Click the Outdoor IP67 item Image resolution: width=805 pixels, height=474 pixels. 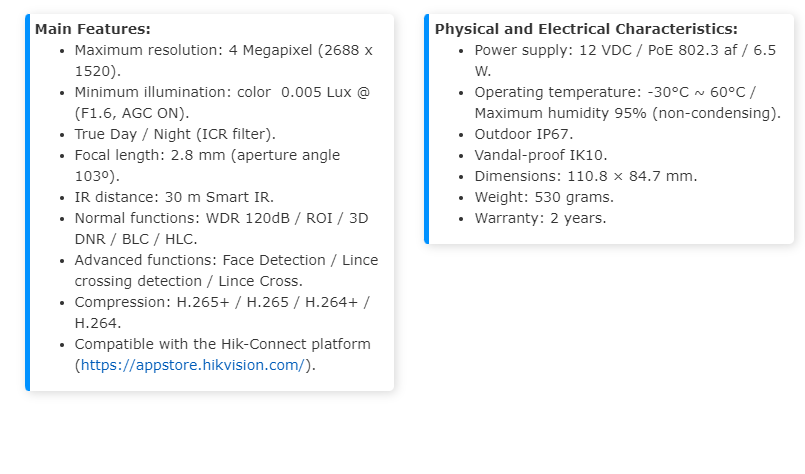point(524,134)
